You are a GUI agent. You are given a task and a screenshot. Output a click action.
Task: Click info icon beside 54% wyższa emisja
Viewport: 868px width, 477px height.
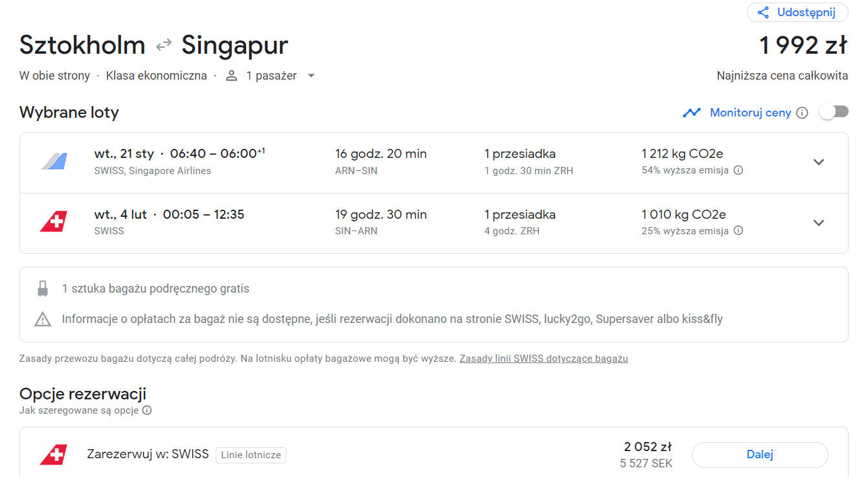[x=738, y=170]
